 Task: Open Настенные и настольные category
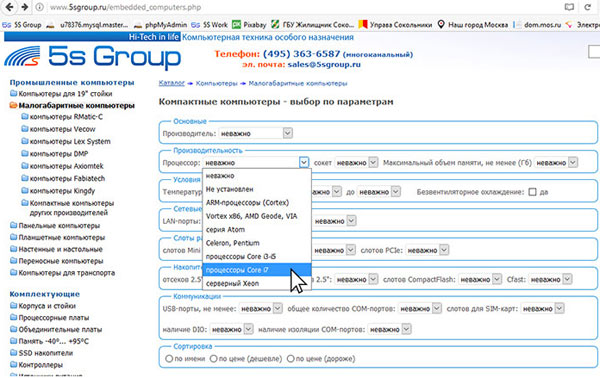tap(56, 249)
